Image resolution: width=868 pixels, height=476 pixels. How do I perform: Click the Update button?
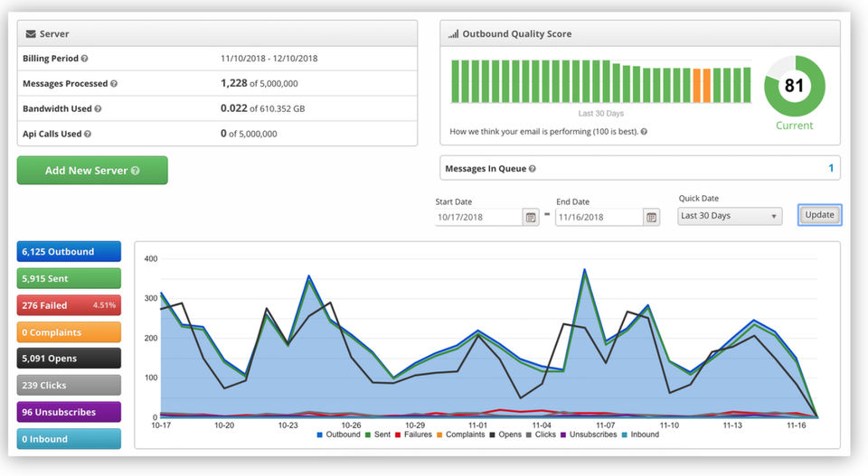pos(819,215)
